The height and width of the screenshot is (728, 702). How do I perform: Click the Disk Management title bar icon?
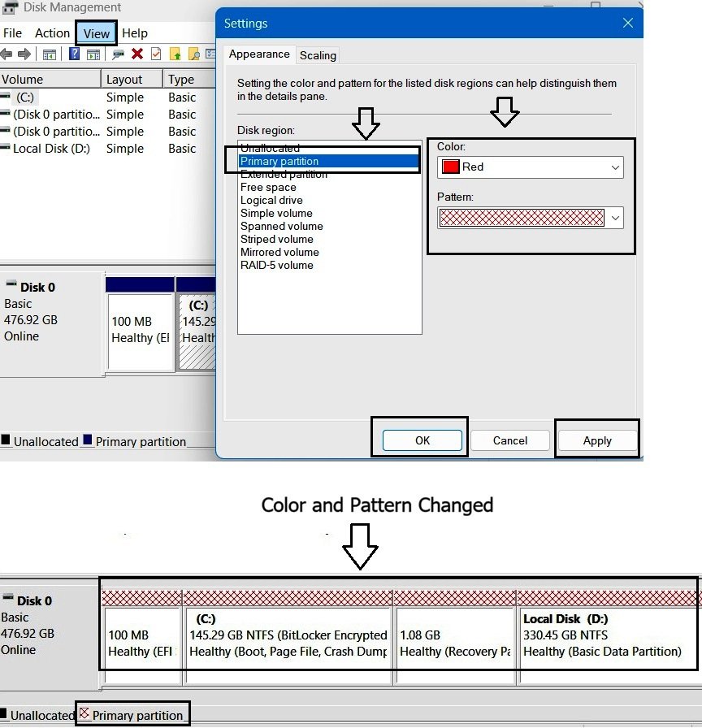tap(10, 7)
